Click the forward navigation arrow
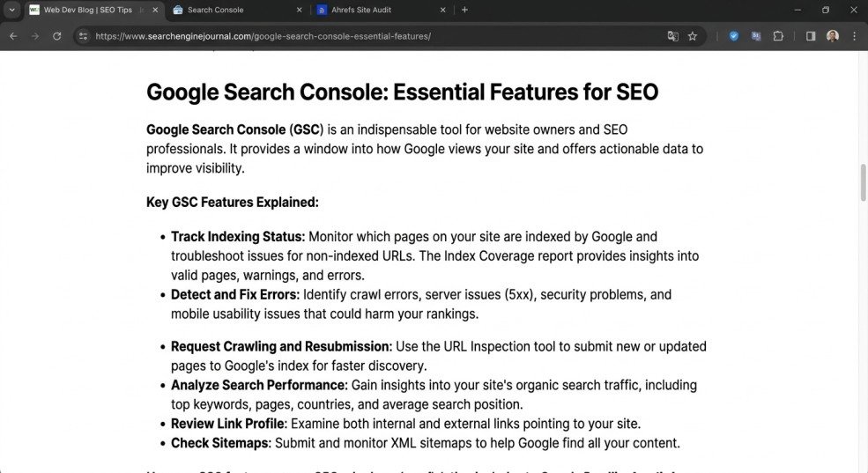This screenshot has height=473, width=868. (35, 36)
